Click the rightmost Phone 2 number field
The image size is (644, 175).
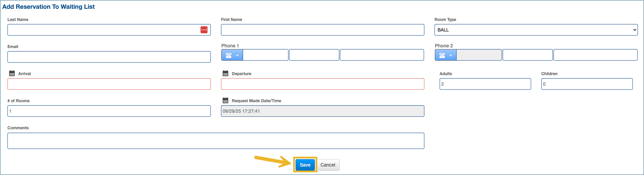595,55
